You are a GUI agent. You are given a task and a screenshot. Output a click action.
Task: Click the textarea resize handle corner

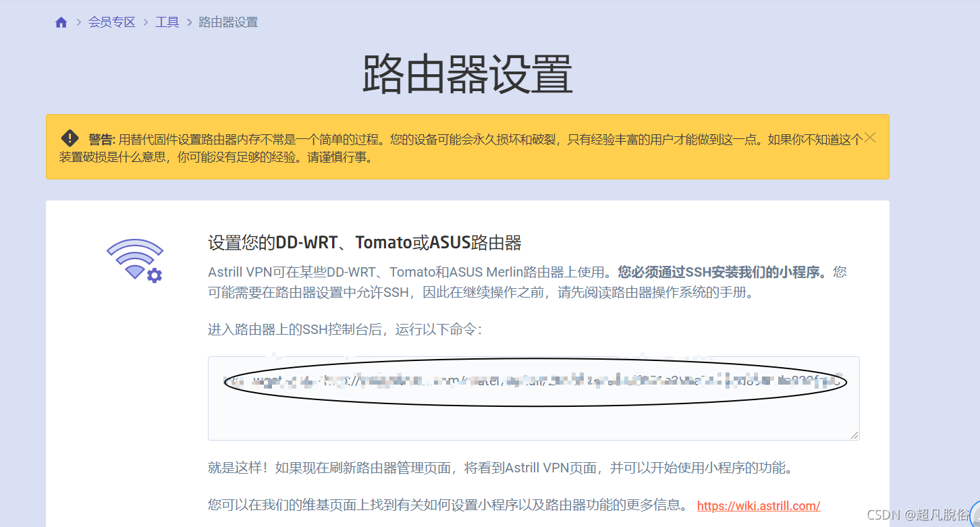click(x=854, y=435)
